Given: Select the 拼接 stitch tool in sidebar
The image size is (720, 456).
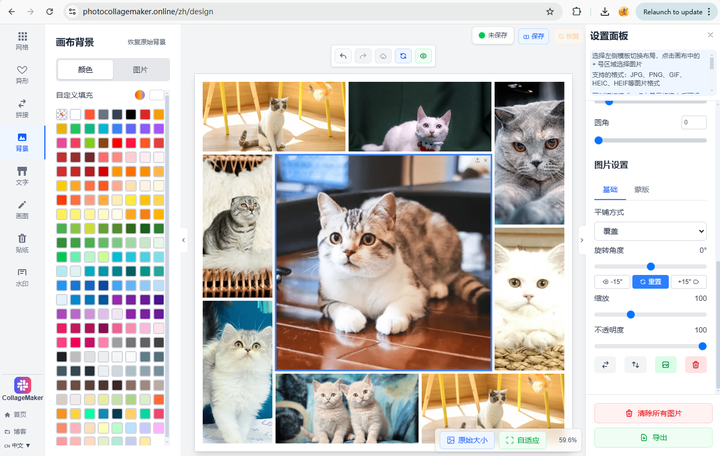Looking at the screenshot, I should pyautogui.click(x=22, y=108).
